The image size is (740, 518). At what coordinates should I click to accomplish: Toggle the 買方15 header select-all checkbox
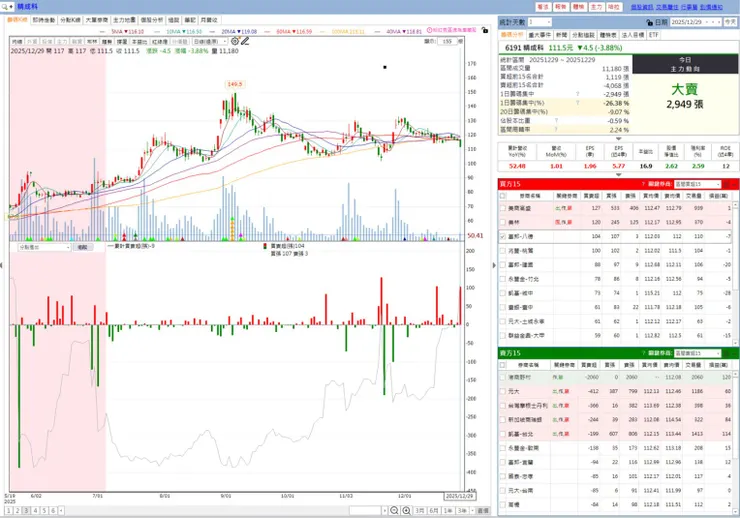click(503, 196)
